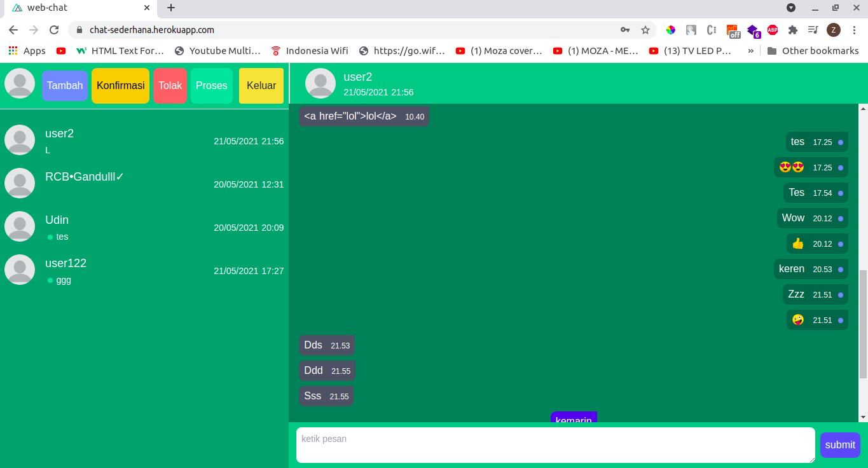Send message with the submit button
Viewport: 868px width, 468px height.
point(840,445)
